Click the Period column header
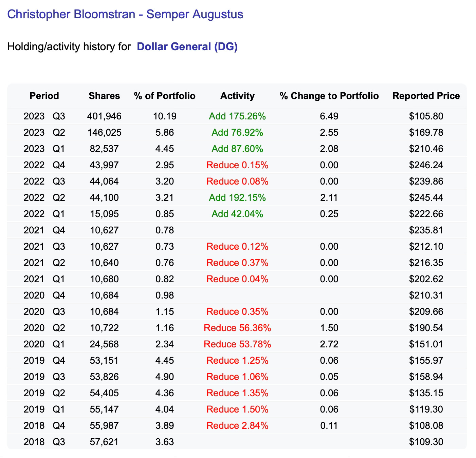Screen dimensions: 476x458 [x=44, y=96]
